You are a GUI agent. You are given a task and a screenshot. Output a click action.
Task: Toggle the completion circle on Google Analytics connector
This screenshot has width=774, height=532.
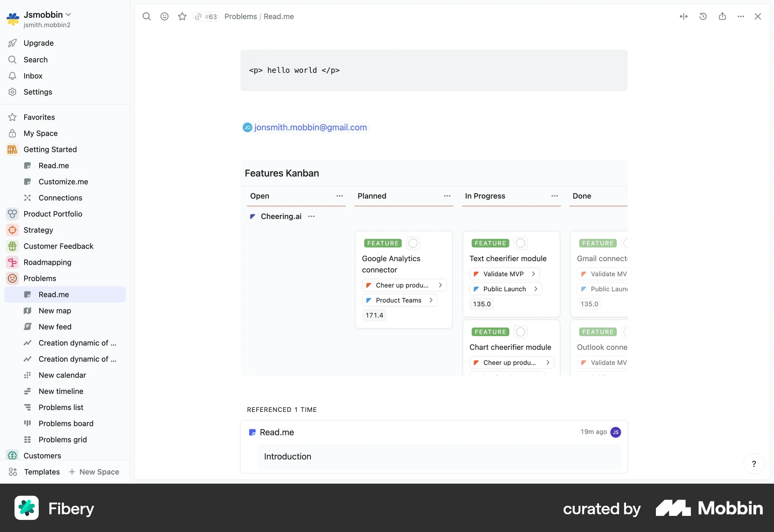coord(412,243)
